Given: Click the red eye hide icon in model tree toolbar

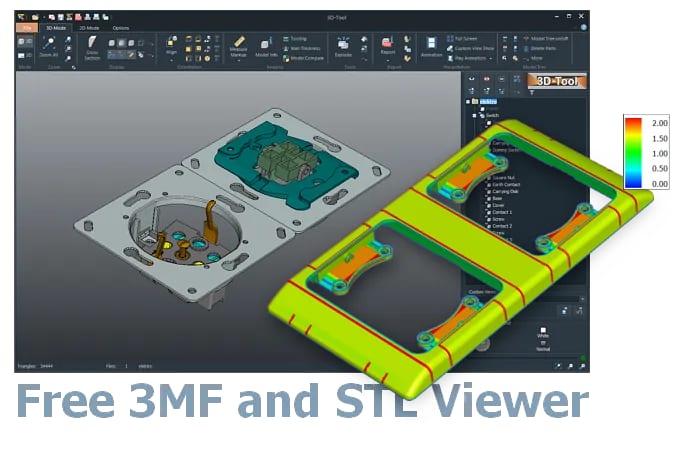Looking at the screenshot, I should coord(487,79).
